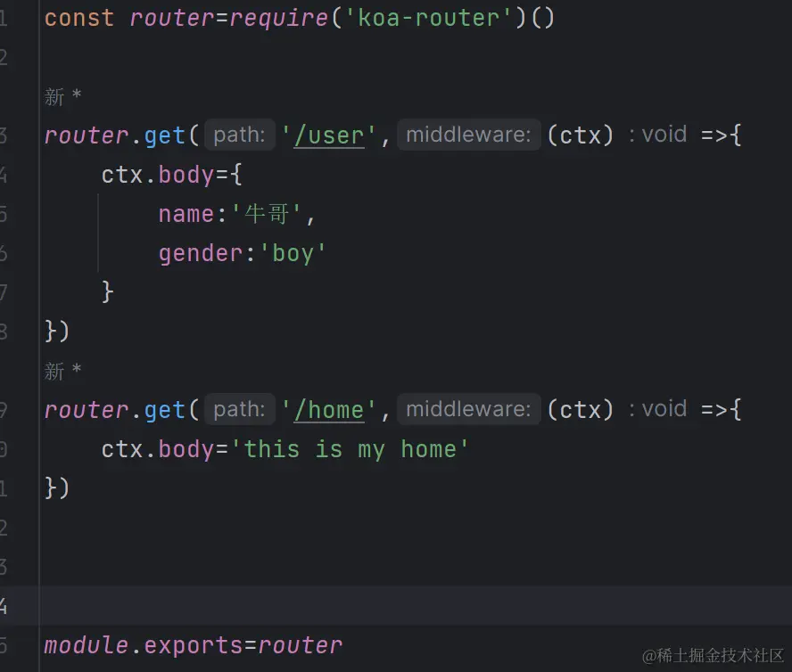Click the 'boy' string value
This screenshot has width=792, height=672.
[293, 254]
